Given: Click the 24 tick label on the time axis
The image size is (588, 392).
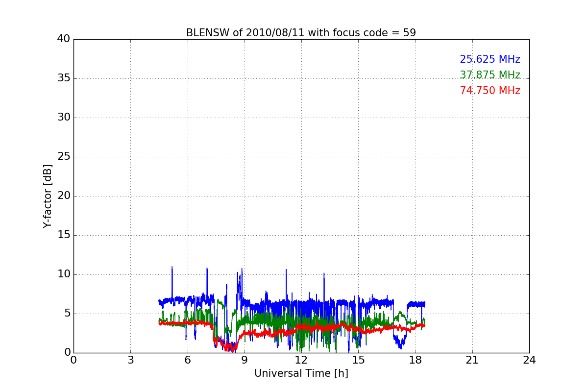Looking at the screenshot, I should point(529,360).
